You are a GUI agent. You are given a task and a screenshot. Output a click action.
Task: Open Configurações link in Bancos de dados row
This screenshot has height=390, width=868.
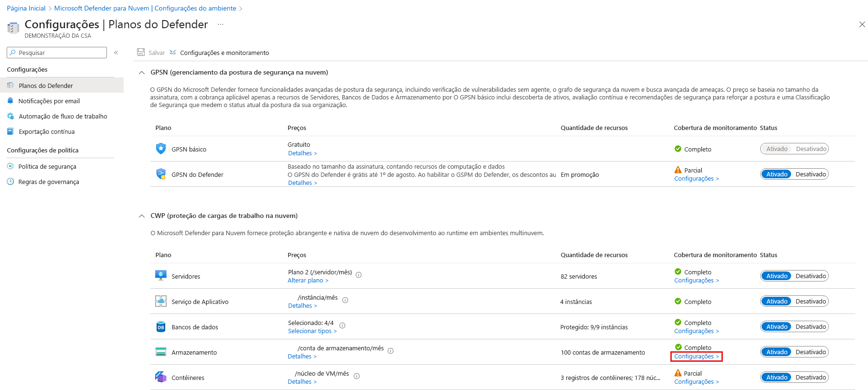[697, 331]
